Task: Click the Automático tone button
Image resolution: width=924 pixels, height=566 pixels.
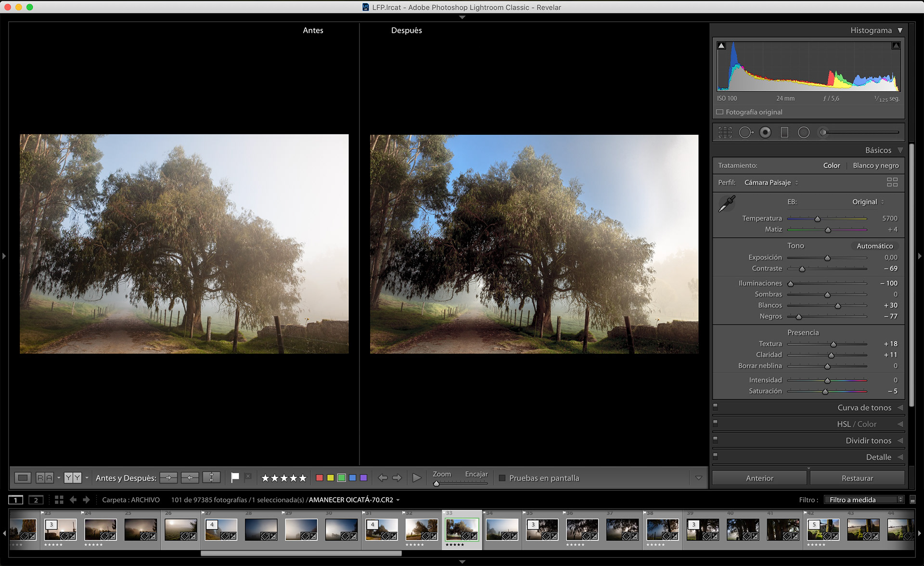Action: tap(874, 246)
